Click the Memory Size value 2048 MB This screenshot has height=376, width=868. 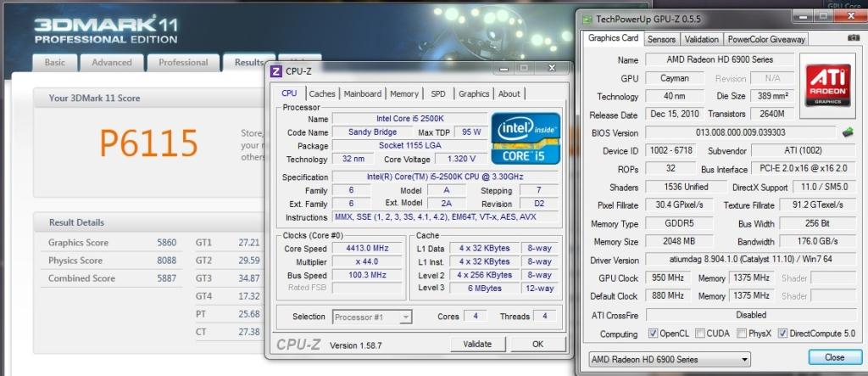coord(678,241)
